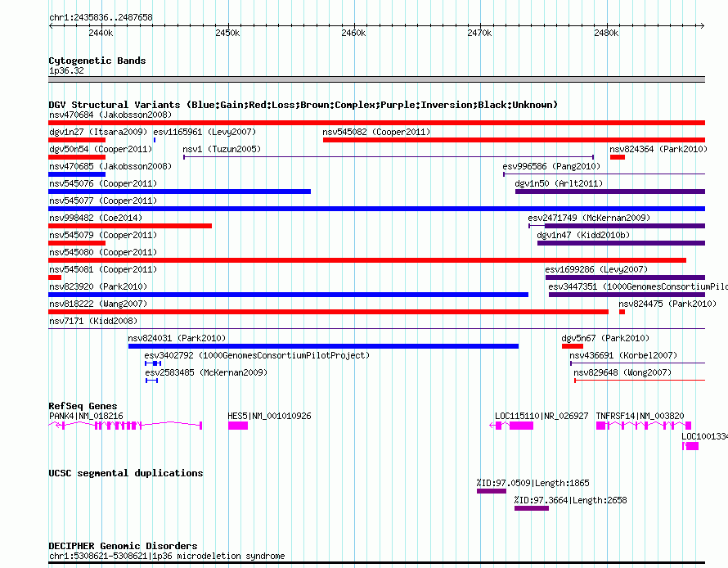Viewport: 728px width, 568px height.
Task: Click esv3447351 1000GenomesConsortium purple bar
Action: 627,295
